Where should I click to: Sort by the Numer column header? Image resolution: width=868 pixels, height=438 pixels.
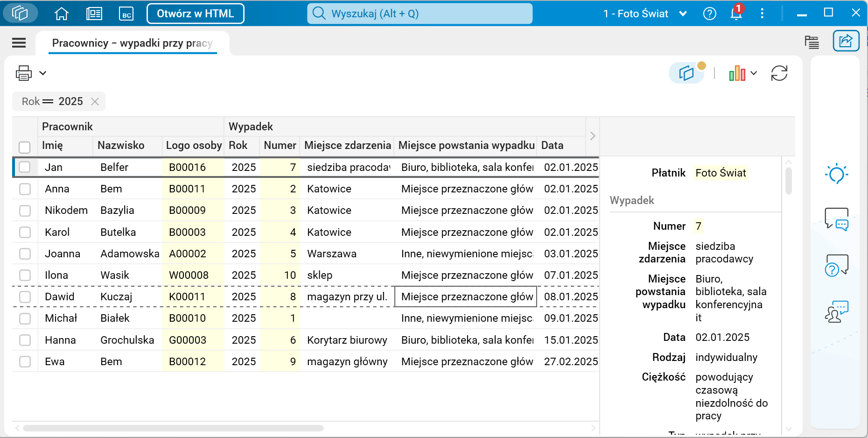[x=280, y=146]
